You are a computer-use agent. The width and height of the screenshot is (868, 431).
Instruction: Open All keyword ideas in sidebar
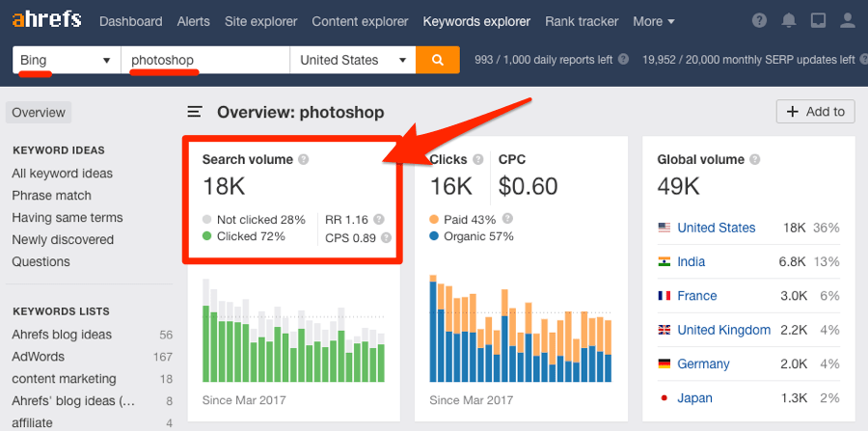[x=62, y=174]
